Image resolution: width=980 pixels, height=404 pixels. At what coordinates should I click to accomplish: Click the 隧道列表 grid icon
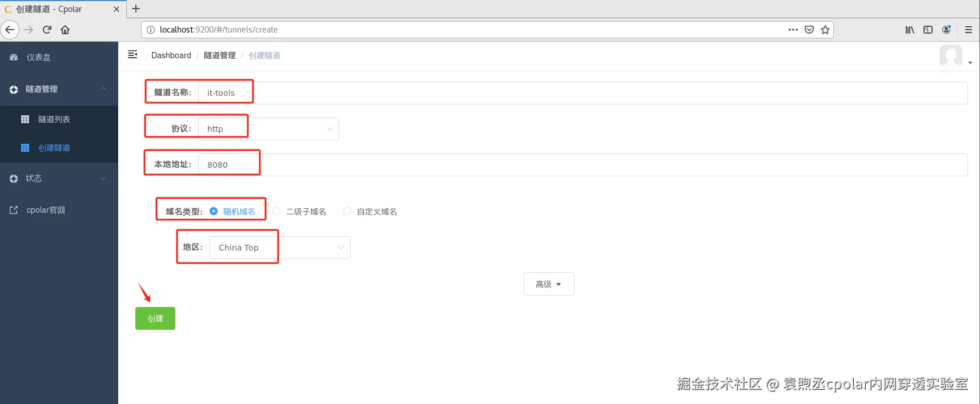coord(25,119)
